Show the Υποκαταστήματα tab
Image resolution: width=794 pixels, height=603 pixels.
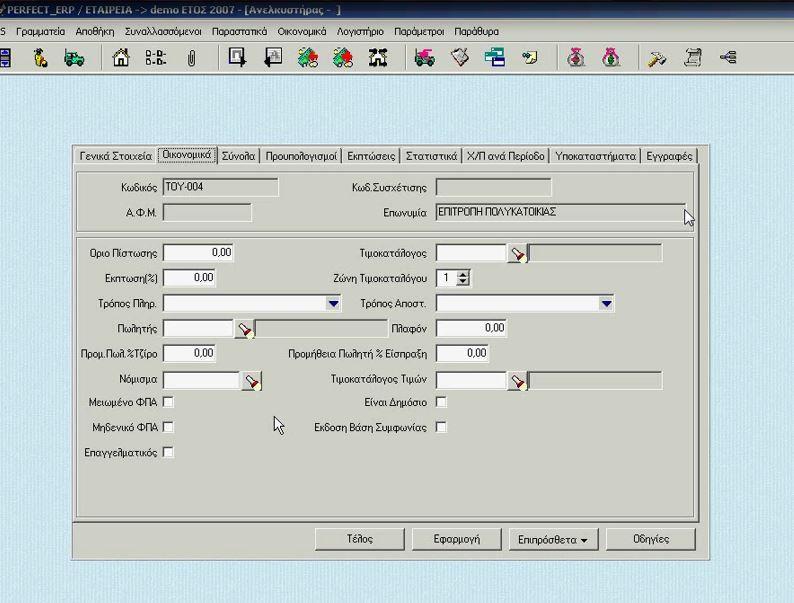point(596,156)
